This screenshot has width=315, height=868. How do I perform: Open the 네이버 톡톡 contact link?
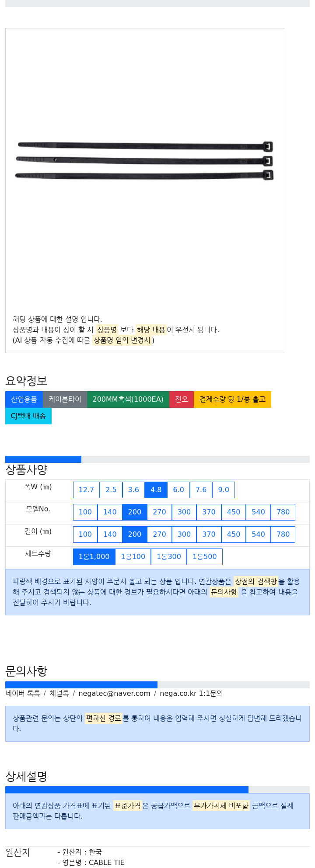(x=23, y=693)
